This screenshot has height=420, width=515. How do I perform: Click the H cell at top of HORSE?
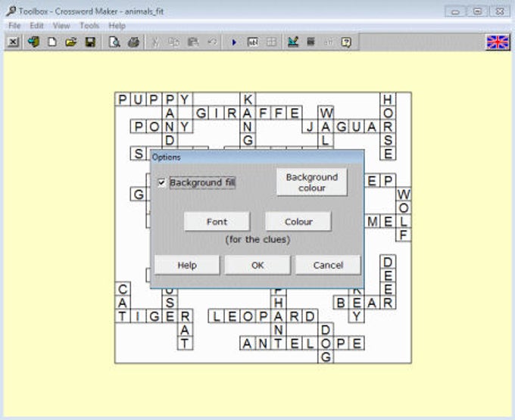pos(388,99)
